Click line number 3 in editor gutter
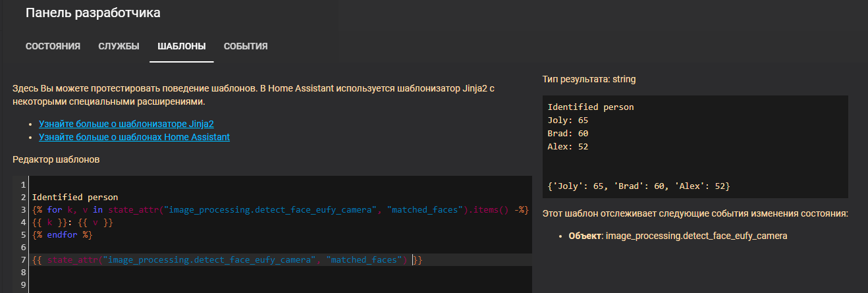 point(22,209)
